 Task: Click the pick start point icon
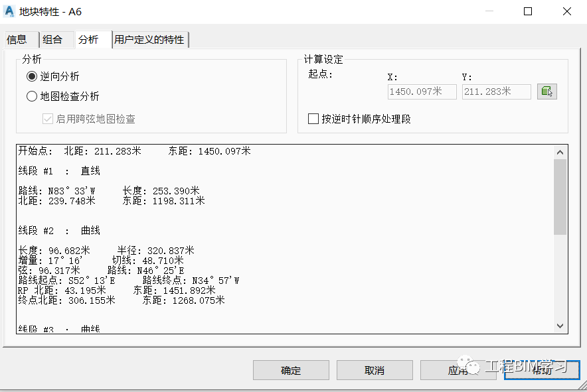pos(547,92)
